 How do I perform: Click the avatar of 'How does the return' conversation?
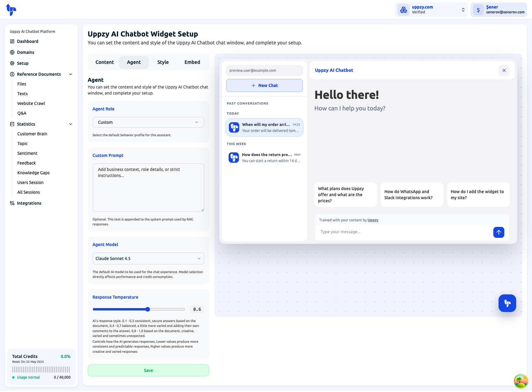pyautogui.click(x=234, y=158)
